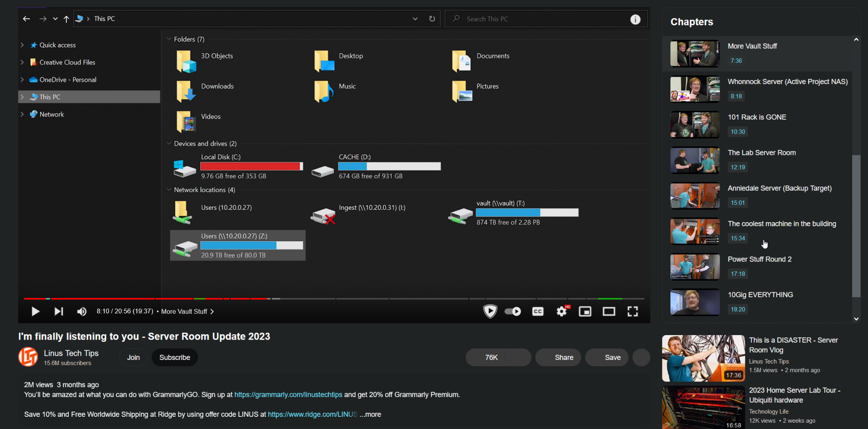Select Power Stuff Round 2 chapter
Screen dimensions: 868x429
coord(758,267)
